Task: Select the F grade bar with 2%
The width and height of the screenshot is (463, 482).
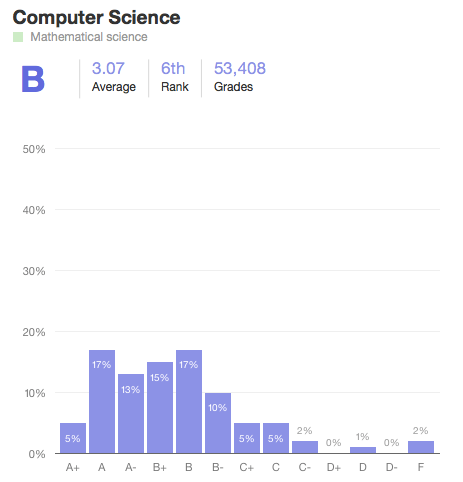Action: tap(421, 447)
